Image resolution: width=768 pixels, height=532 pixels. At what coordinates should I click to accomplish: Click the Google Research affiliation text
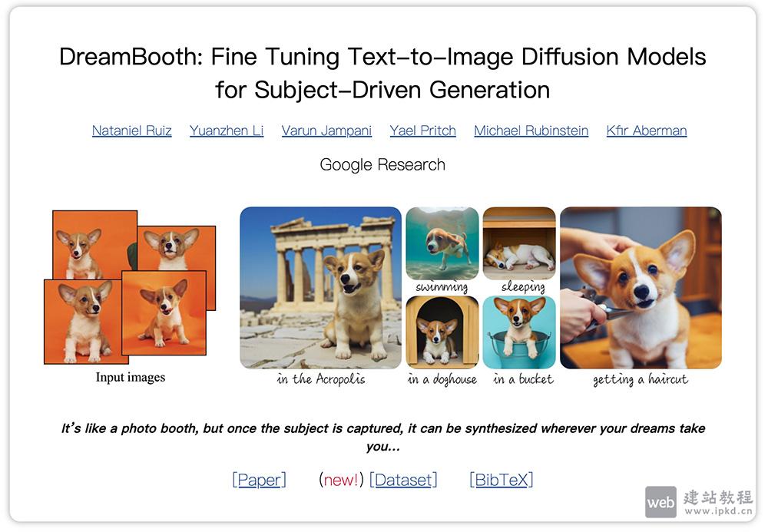point(382,164)
